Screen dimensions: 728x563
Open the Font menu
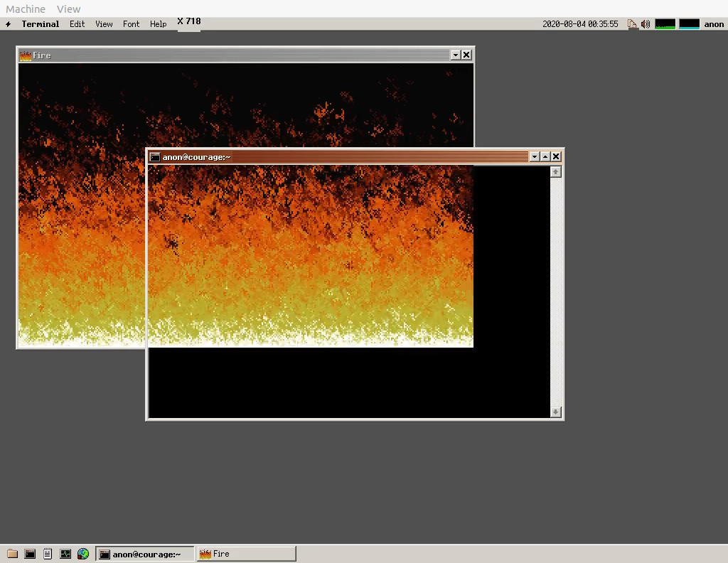tap(131, 23)
